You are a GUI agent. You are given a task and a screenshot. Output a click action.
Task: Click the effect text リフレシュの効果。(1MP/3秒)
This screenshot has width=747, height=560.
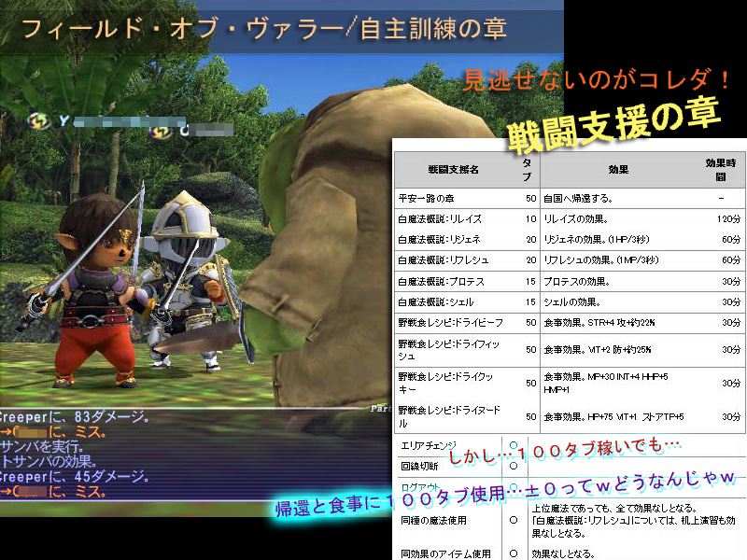pos(600,260)
